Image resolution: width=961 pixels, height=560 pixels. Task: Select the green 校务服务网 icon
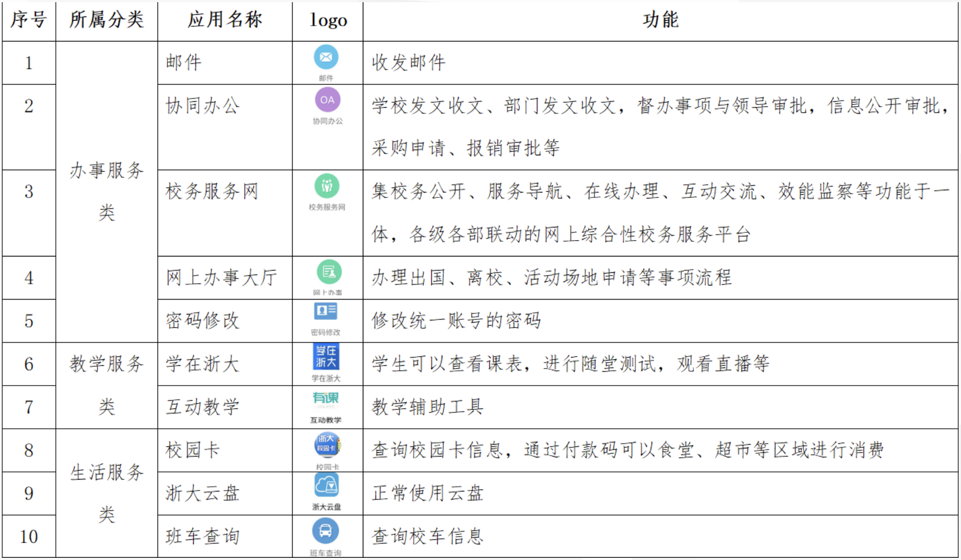327,186
